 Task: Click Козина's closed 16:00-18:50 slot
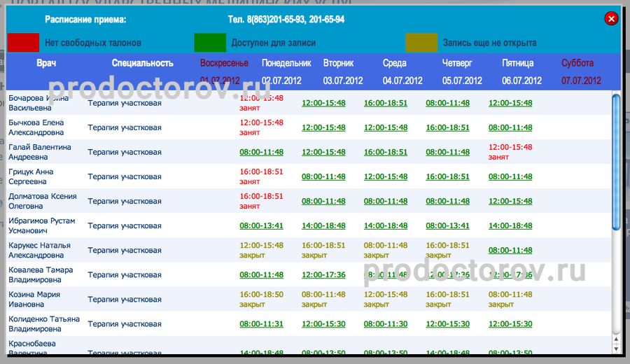(261, 295)
